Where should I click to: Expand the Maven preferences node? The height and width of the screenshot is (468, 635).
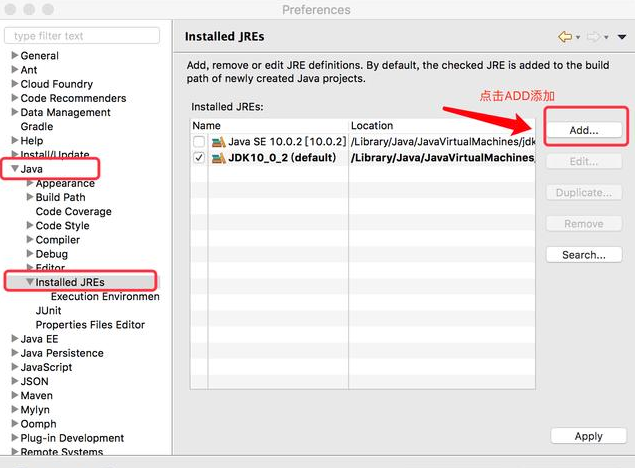coord(14,396)
